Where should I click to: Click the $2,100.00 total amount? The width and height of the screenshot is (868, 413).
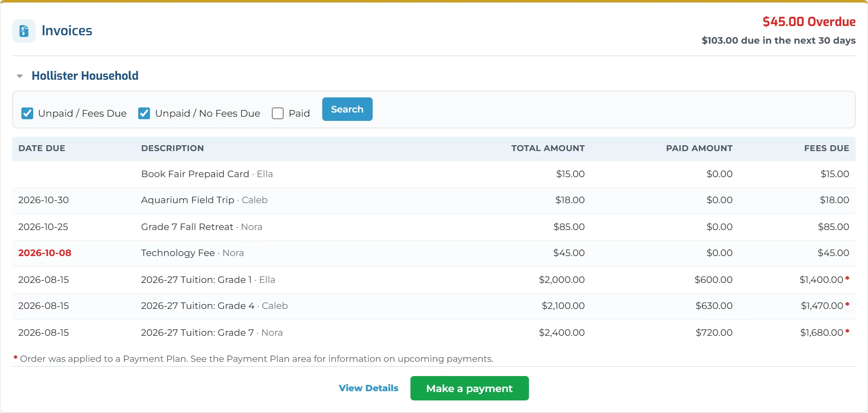point(563,306)
